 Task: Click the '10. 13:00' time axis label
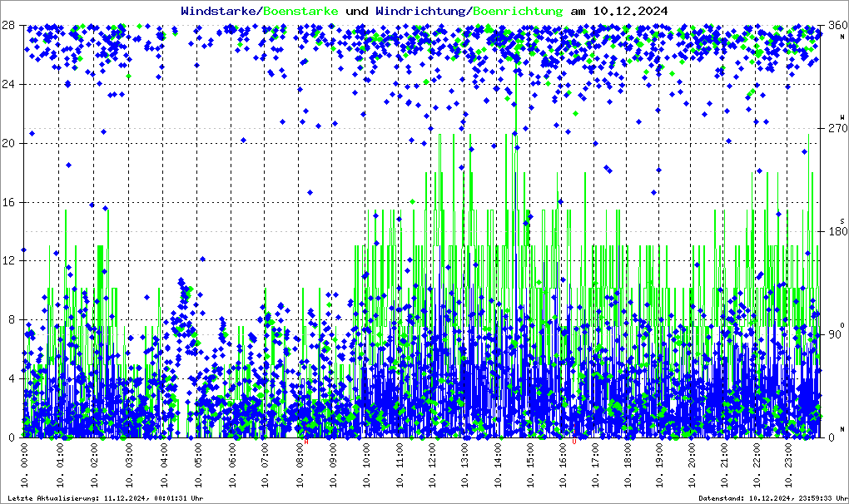(x=464, y=465)
